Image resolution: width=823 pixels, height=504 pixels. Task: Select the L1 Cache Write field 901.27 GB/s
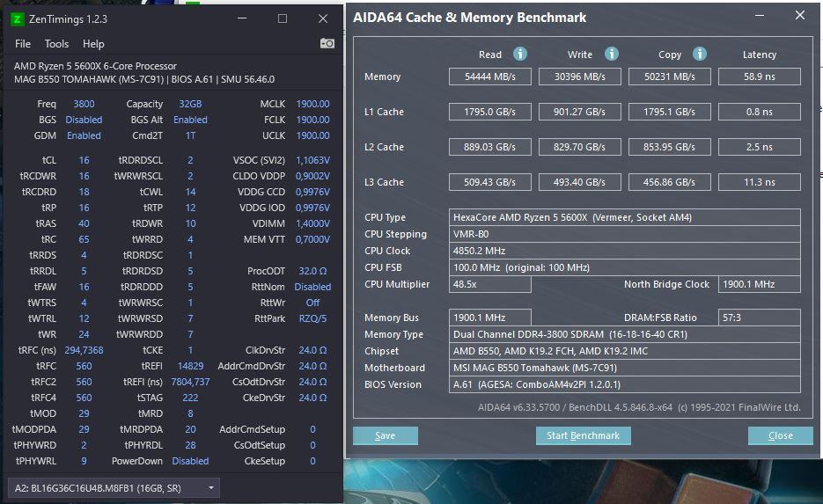(x=579, y=112)
